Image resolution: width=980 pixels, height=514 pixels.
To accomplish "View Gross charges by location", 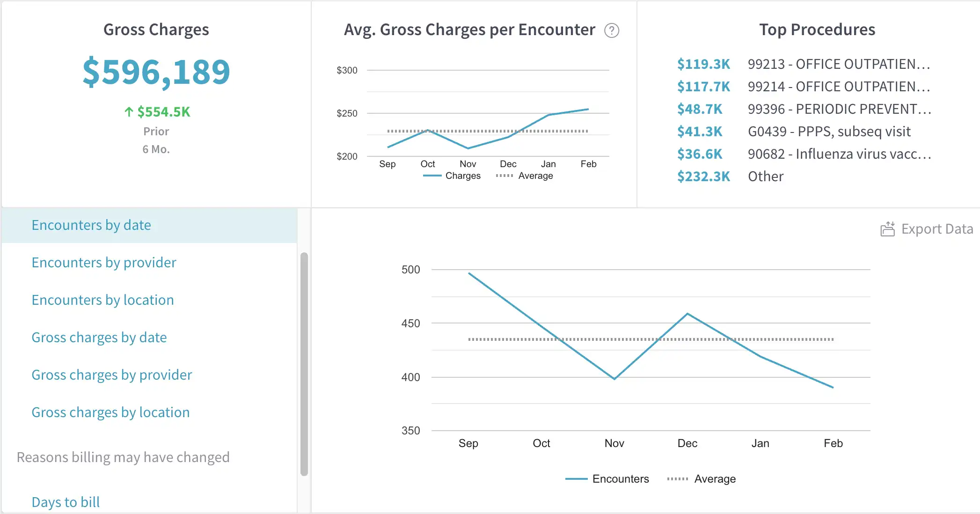I will [110, 412].
